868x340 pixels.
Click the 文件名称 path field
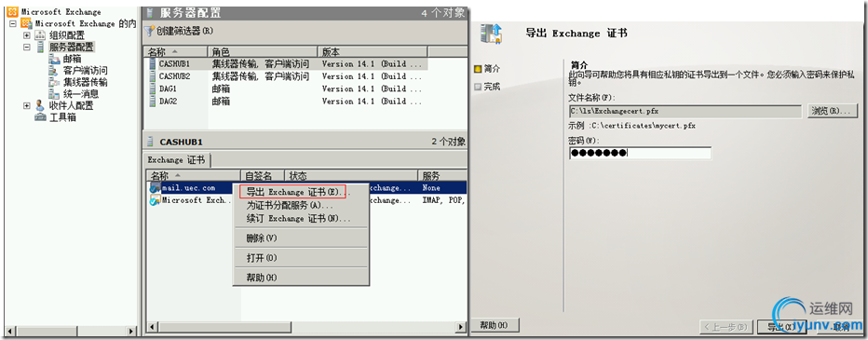[x=685, y=111]
